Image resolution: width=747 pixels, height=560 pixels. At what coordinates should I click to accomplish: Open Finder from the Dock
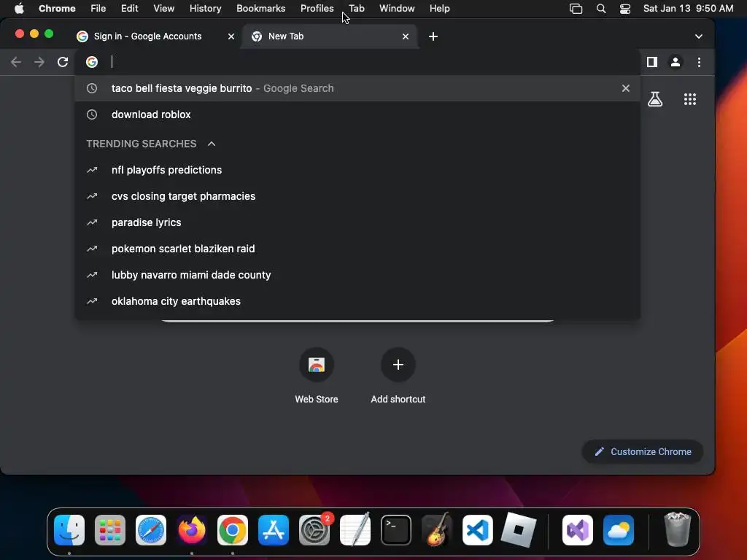(x=69, y=530)
